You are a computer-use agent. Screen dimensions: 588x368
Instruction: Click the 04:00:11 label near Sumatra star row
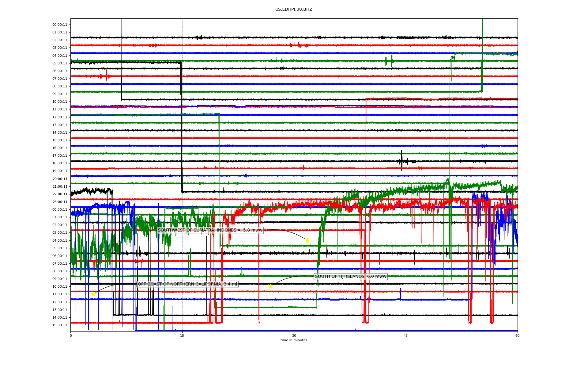click(60, 240)
